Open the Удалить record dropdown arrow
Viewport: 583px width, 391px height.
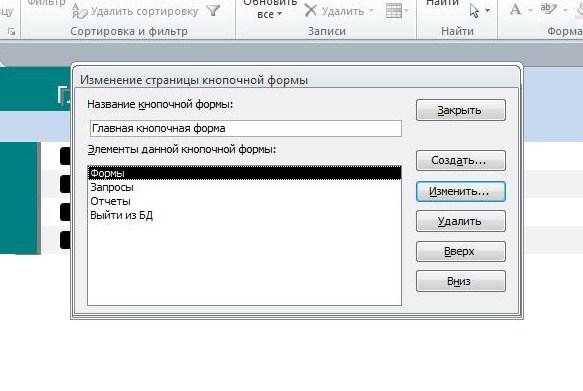tap(371, 11)
